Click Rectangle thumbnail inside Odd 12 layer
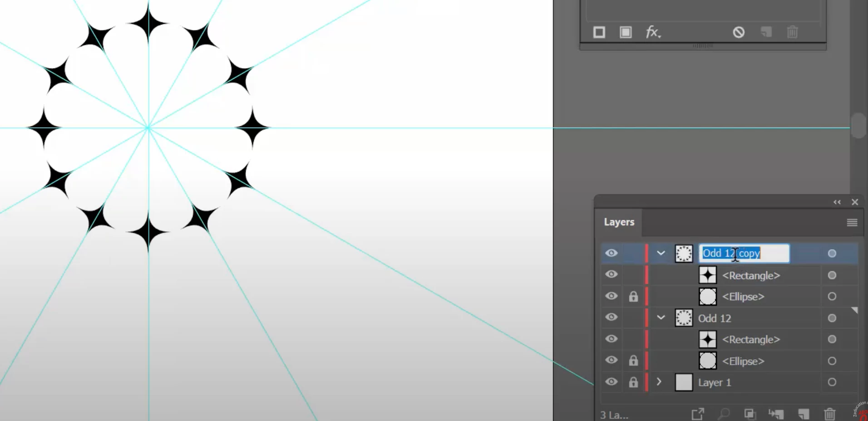Viewport: 868px width, 421px height. 708,339
